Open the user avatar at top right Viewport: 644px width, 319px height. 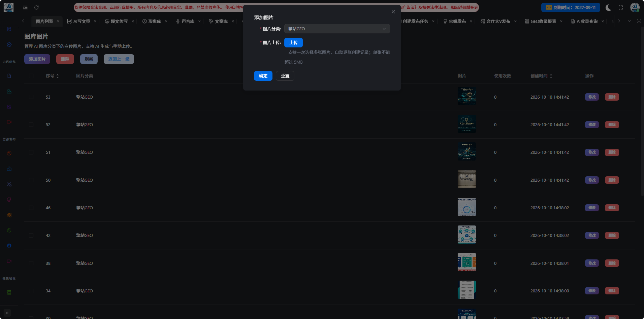tap(634, 8)
